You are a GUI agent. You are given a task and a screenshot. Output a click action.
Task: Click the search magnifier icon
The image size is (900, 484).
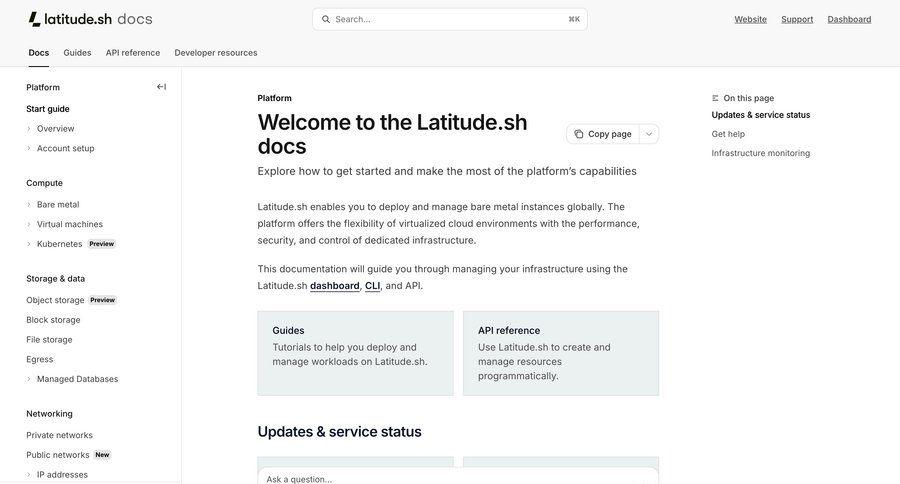point(325,19)
